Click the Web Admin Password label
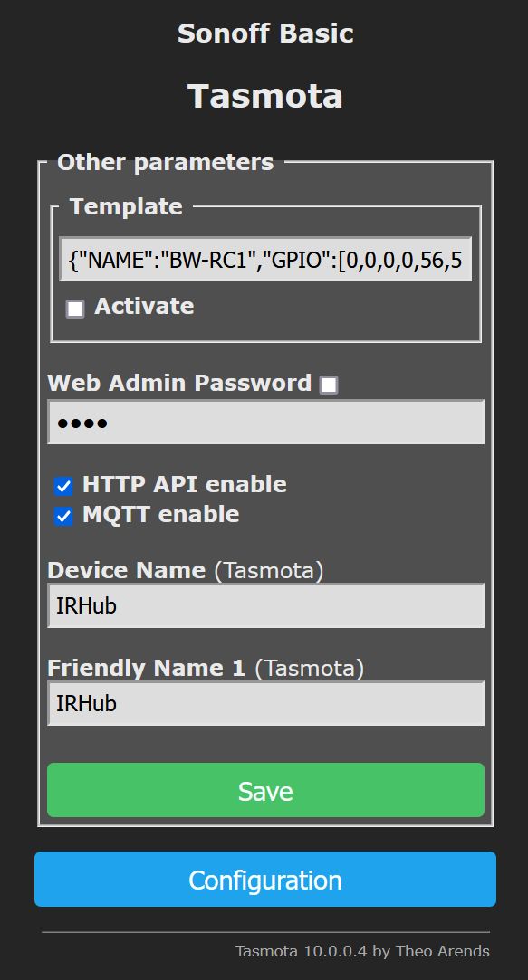The width and height of the screenshot is (528, 980). [179, 383]
